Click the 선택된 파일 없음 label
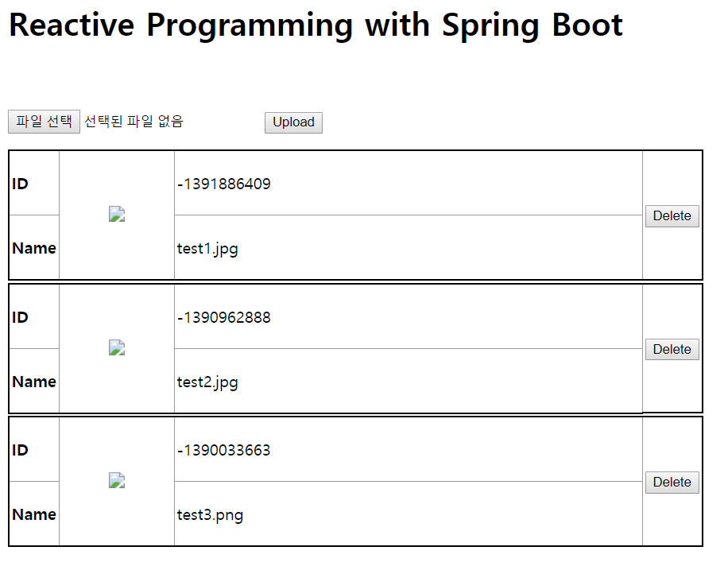 coord(134,122)
